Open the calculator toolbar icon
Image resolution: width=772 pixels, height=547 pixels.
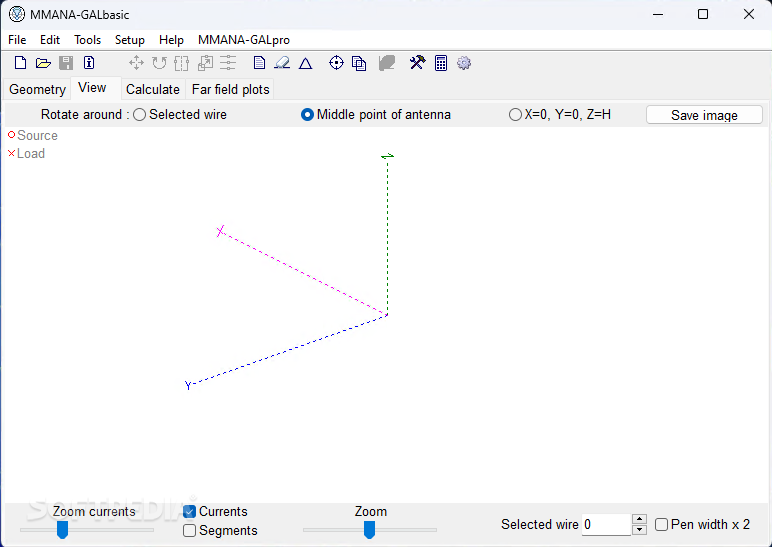pos(441,63)
